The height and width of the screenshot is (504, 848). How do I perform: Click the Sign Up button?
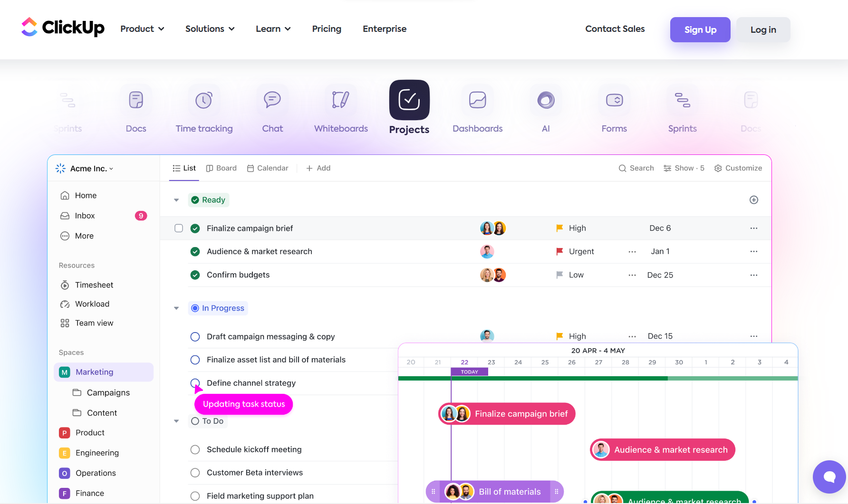pyautogui.click(x=700, y=29)
